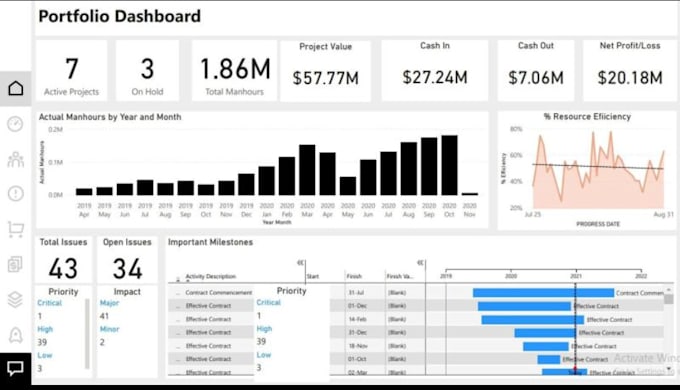Sort by the Finish column header
This screenshot has width=680, height=390.
354,276
